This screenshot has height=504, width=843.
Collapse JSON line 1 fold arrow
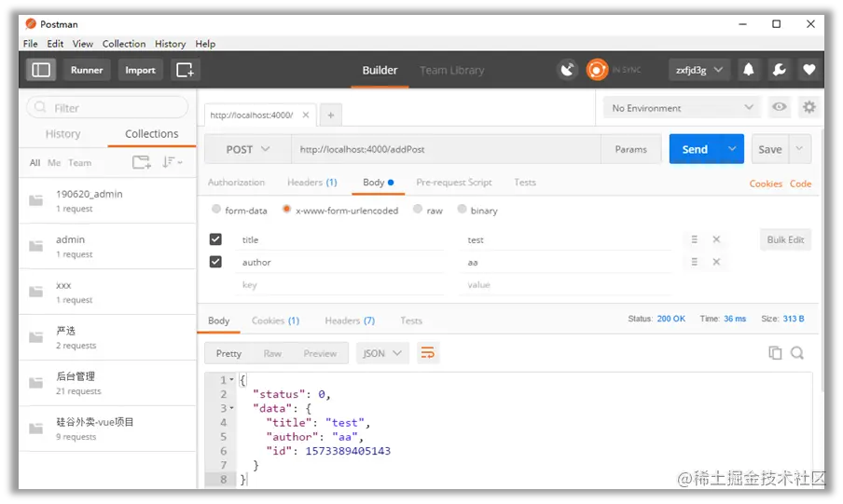[231, 380]
